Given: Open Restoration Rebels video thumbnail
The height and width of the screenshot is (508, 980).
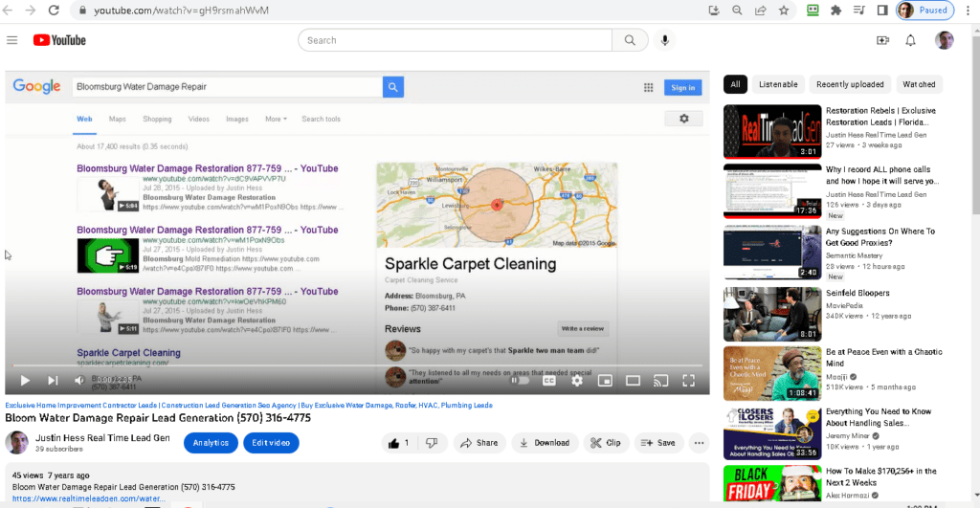Looking at the screenshot, I should [772, 132].
